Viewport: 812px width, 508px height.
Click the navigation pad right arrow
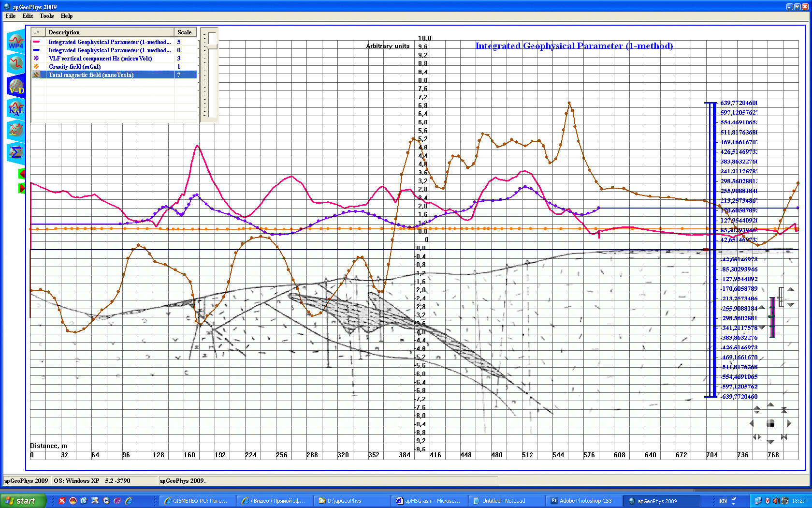[x=789, y=423]
